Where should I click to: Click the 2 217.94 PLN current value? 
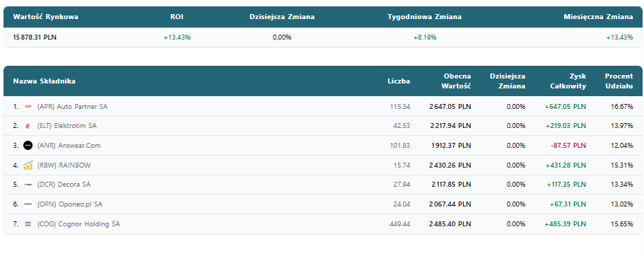450,126
